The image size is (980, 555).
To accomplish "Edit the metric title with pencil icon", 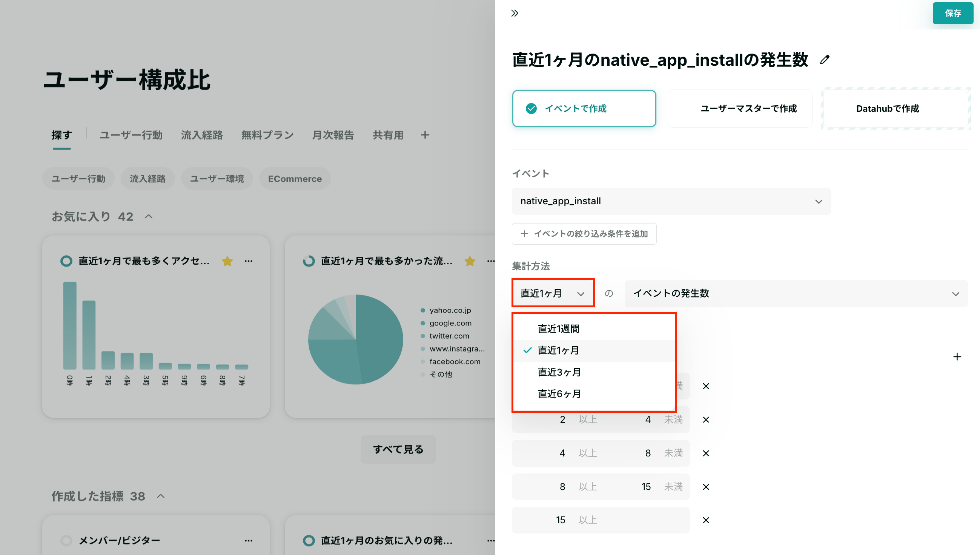I will [825, 60].
